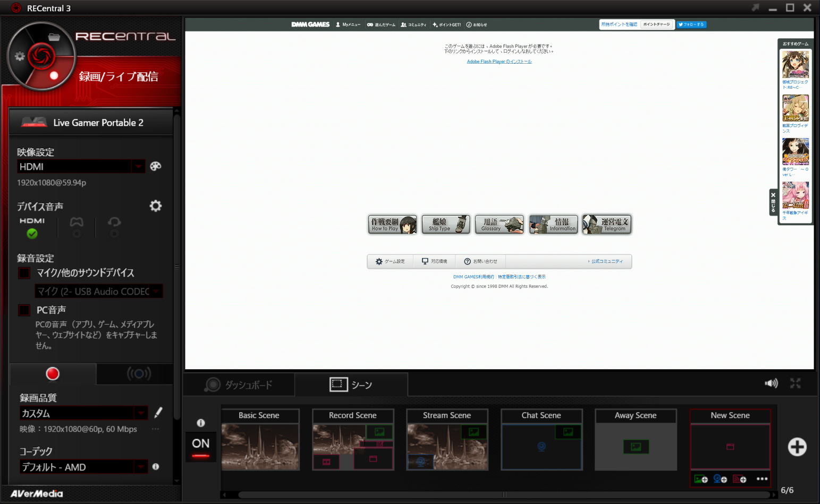The width and height of the screenshot is (820, 504).
Task: Open New Scene more options menu
Action: click(x=762, y=479)
